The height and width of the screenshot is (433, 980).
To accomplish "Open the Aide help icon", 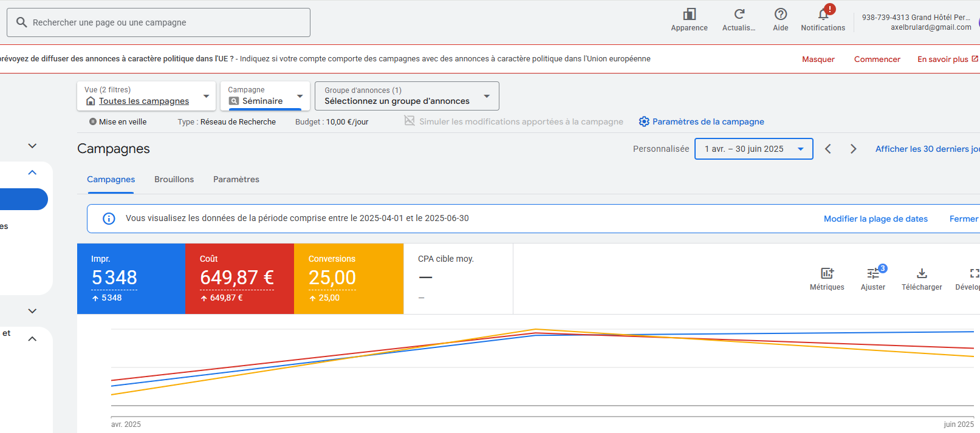I will coord(780,15).
